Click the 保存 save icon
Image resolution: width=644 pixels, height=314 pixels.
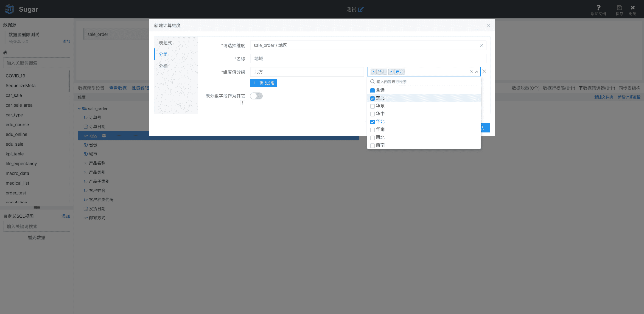619,8
